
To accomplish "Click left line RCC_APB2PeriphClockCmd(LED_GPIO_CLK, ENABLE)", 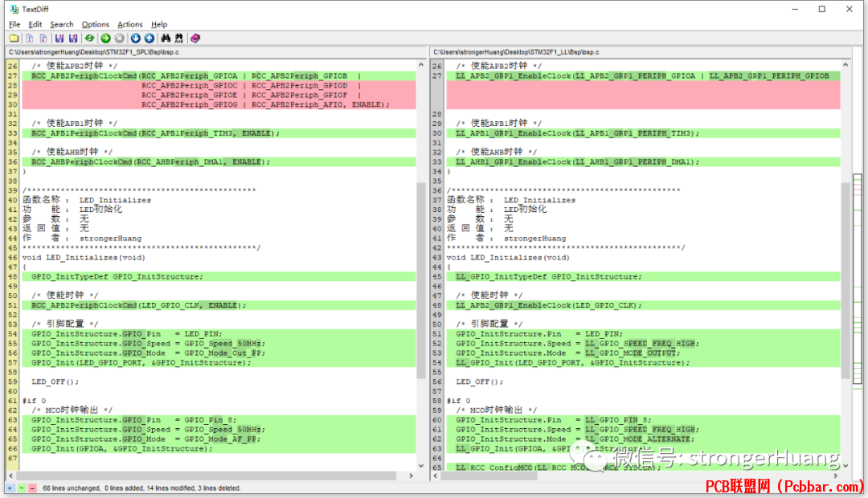I will (219, 305).
